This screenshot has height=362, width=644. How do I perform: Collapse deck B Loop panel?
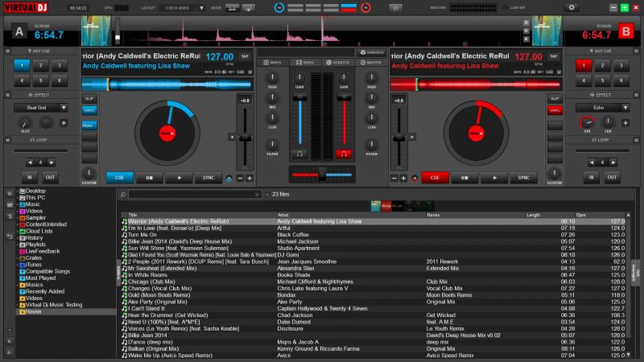636,140
